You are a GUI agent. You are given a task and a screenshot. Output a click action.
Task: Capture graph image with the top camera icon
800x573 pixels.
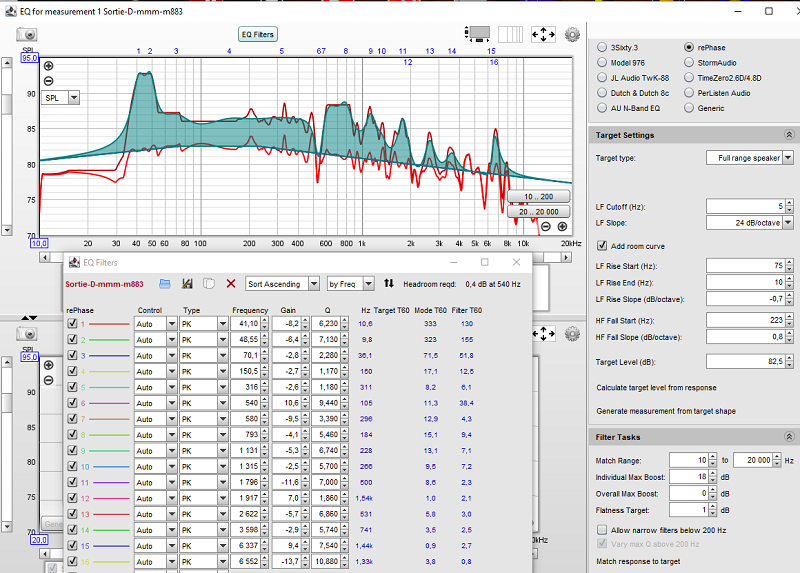click(x=27, y=35)
